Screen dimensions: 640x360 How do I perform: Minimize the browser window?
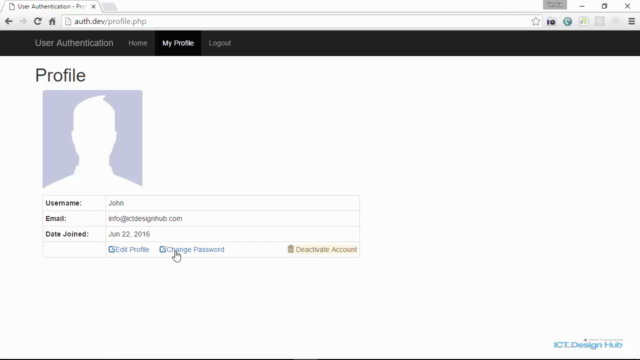582,6
